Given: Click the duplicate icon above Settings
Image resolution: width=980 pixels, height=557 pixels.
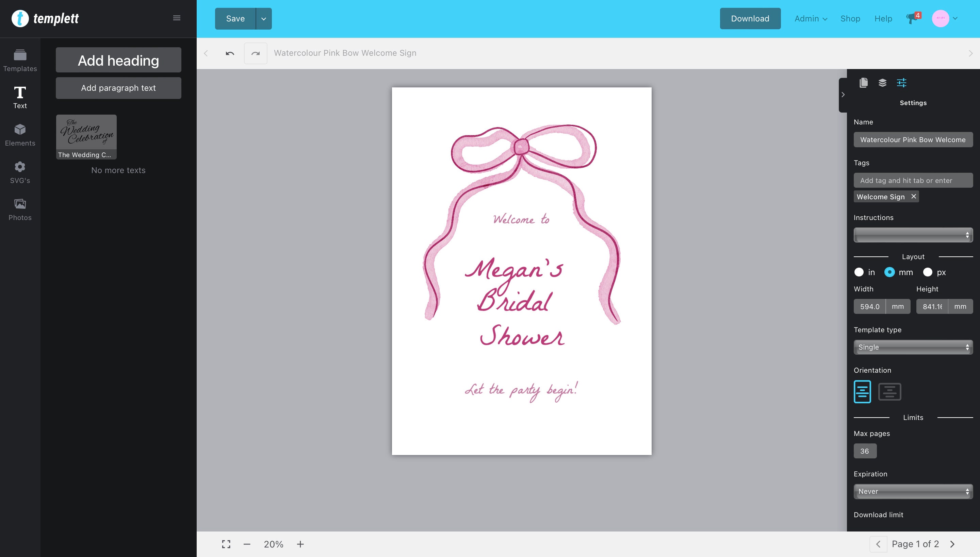Looking at the screenshot, I should [864, 83].
